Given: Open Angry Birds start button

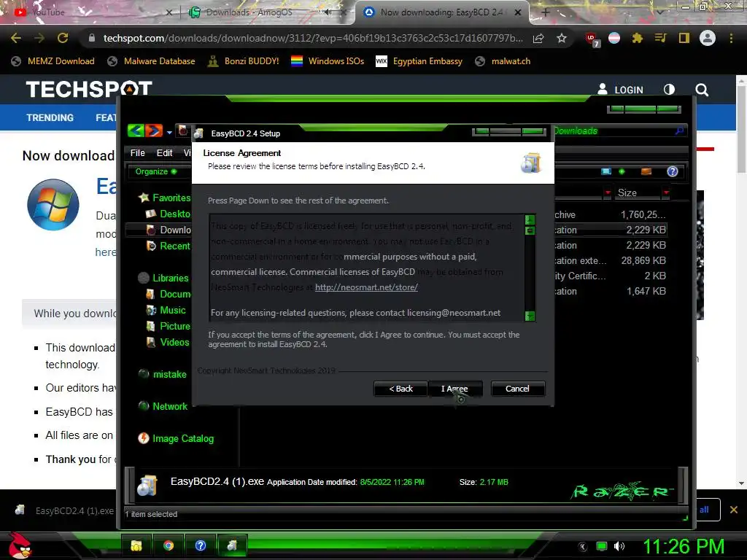Looking at the screenshot, I should click(x=20, y=545).
